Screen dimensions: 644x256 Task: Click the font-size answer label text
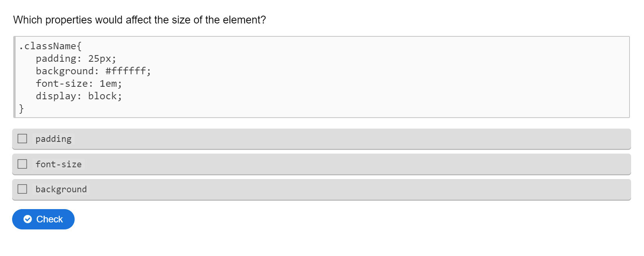point(58,164)
